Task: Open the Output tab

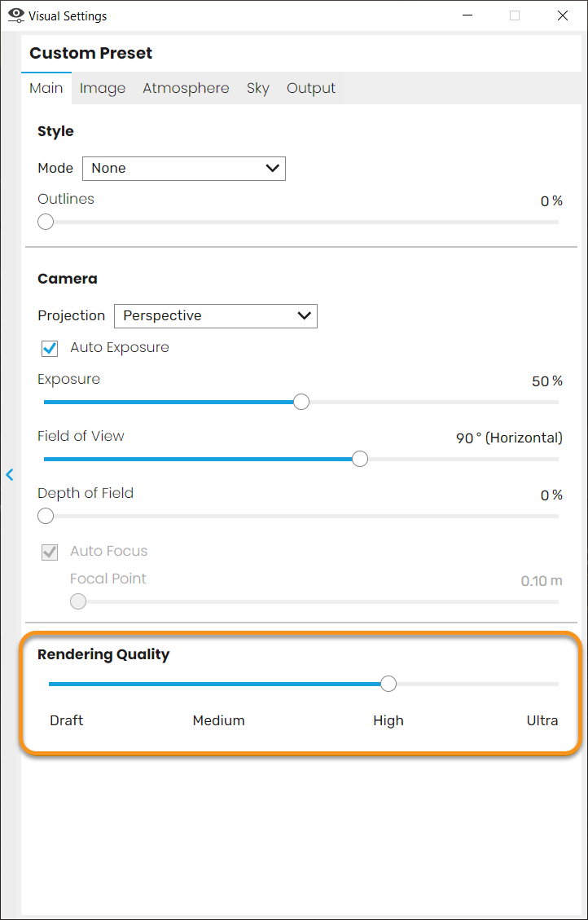Action: 311,88
